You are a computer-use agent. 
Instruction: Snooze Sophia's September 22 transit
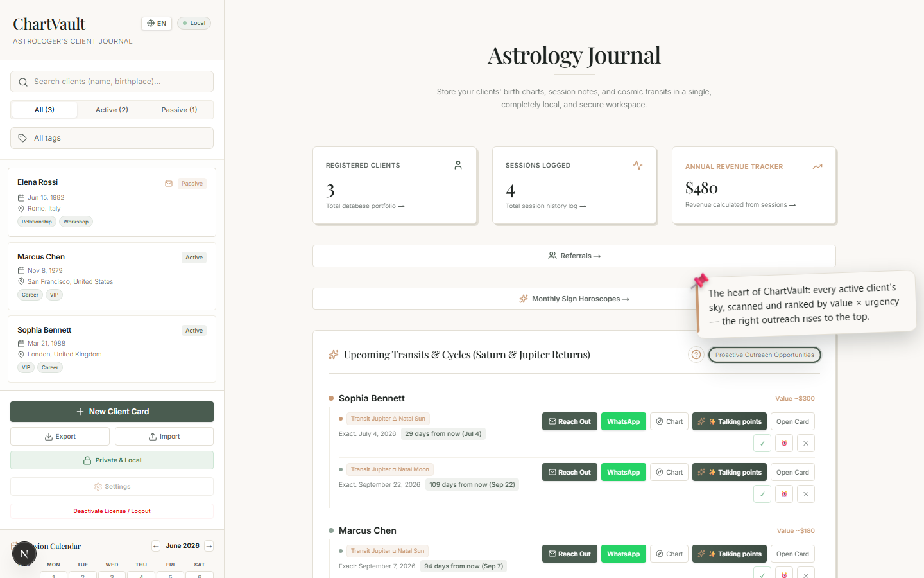[x=784, y=494]
